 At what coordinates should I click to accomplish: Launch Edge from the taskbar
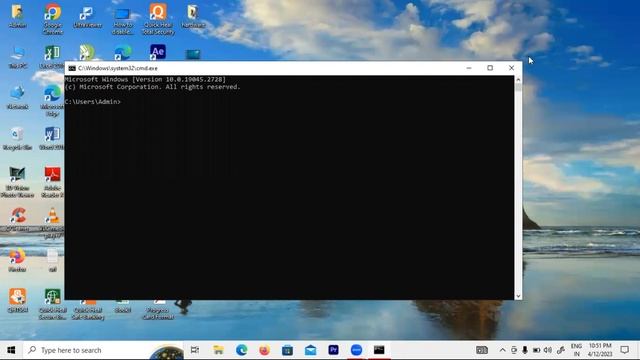241,350
